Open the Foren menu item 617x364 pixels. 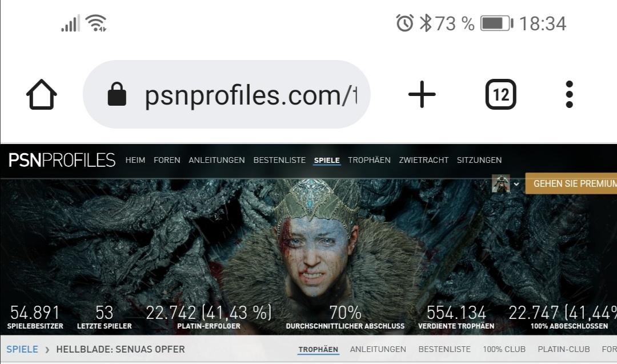[x=167, y=160]
